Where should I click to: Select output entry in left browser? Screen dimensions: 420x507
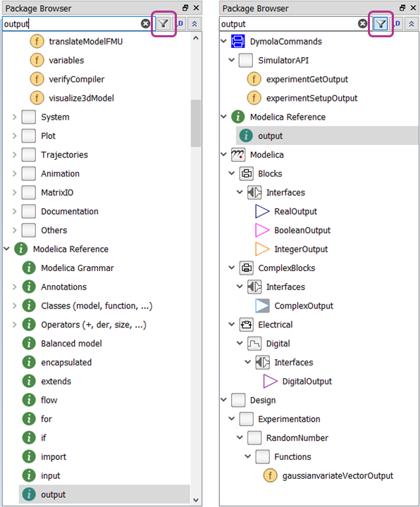(104, 494)
